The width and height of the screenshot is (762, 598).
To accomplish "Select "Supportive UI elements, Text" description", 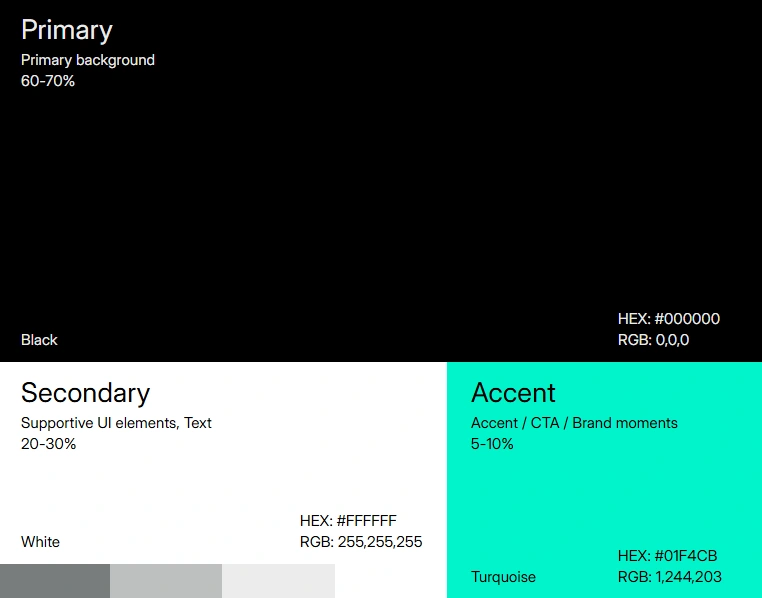I will coord(116,423).
